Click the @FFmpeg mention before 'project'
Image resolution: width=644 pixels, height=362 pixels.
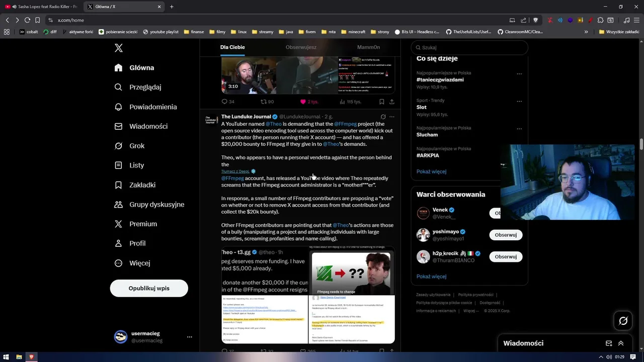pos(345,124)
